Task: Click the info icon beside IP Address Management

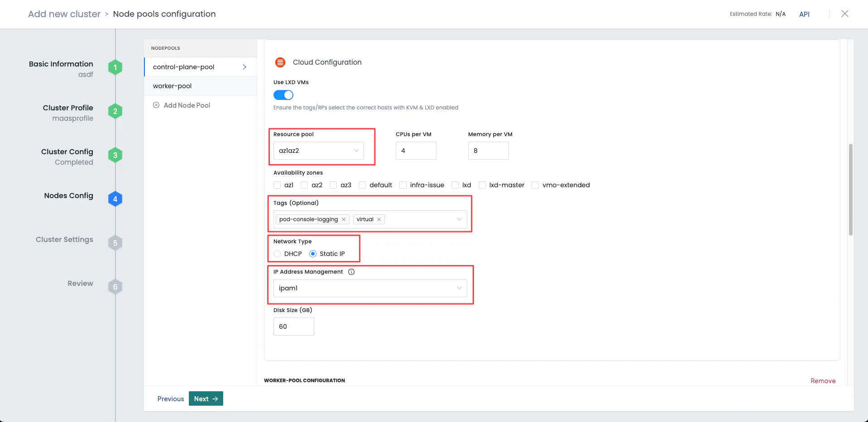Action: coord(352,271)
